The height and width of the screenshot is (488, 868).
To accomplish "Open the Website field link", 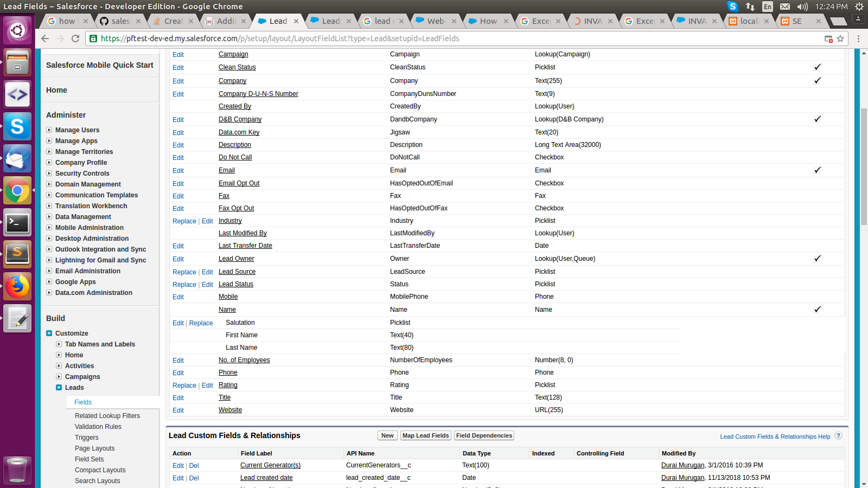I will 230,410.
